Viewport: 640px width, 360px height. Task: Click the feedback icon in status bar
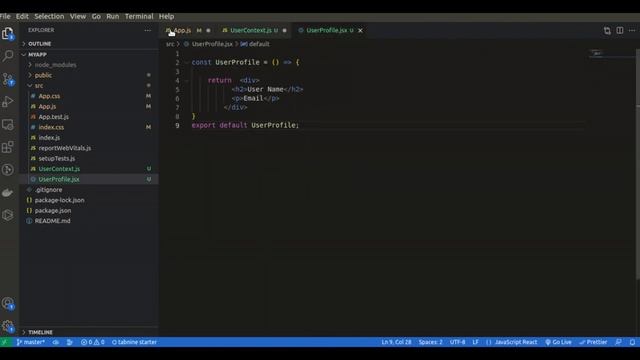click(x=618, y=342)
